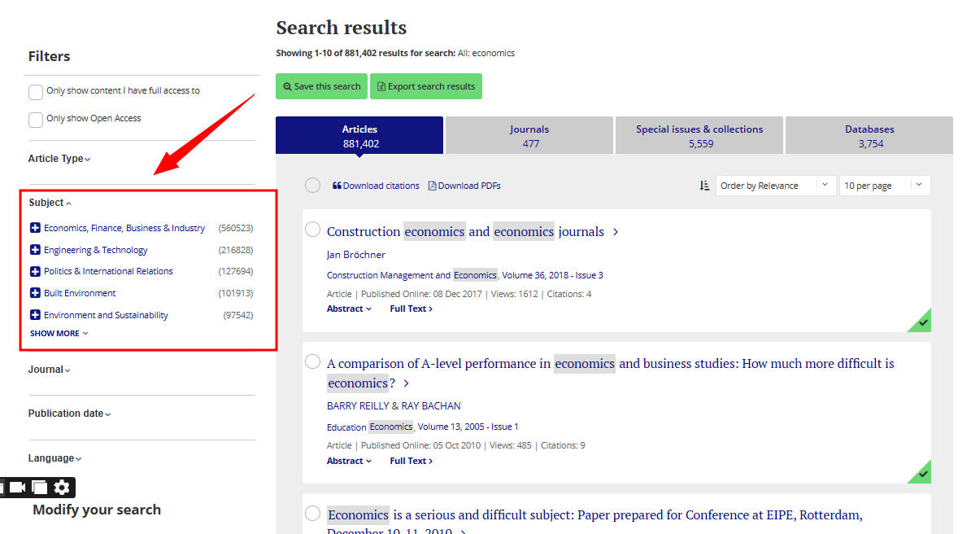Screen dimensions: 980x534
Task: Click the video camera icon in the floating toolbar
Action: tap(18, 488)
